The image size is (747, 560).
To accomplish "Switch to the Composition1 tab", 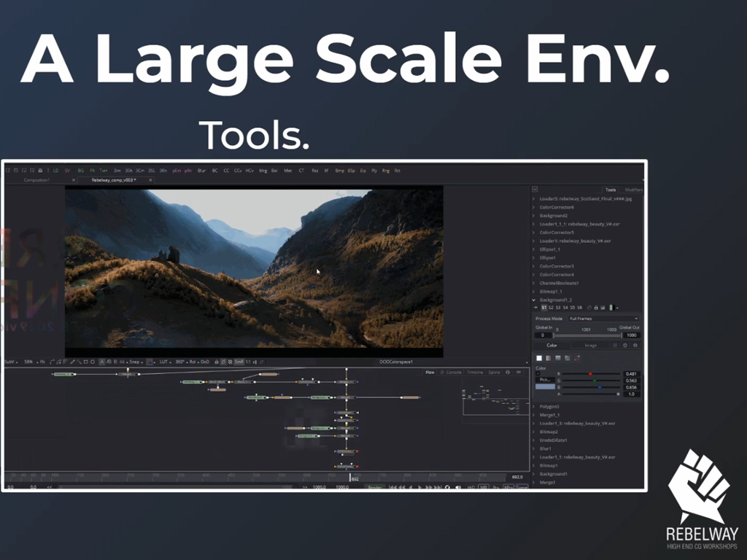I will (36, 180).
